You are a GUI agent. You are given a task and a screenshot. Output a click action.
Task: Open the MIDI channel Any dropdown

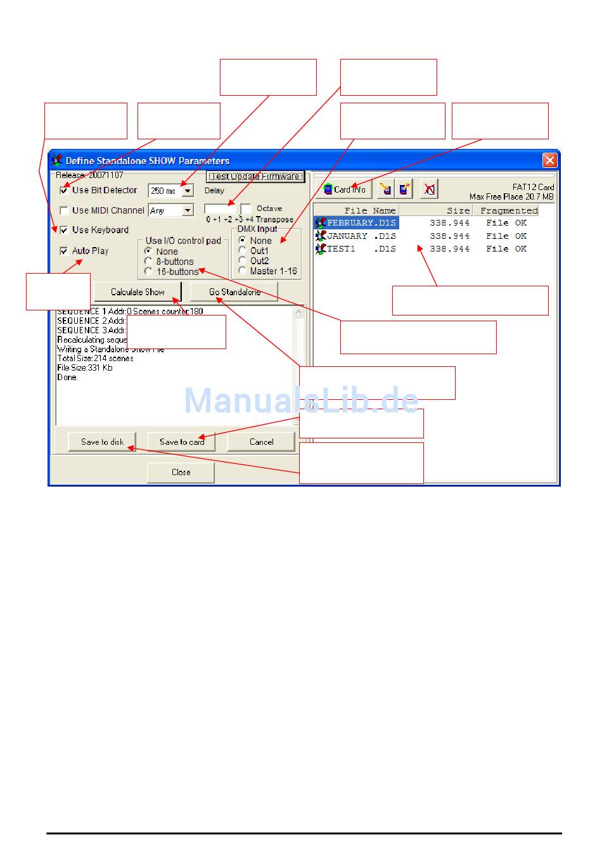point(188,210)
